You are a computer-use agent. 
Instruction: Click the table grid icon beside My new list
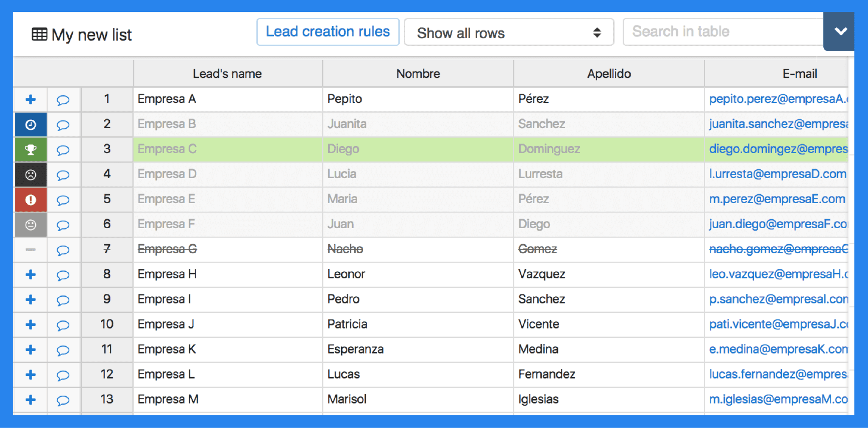[39, 34]
